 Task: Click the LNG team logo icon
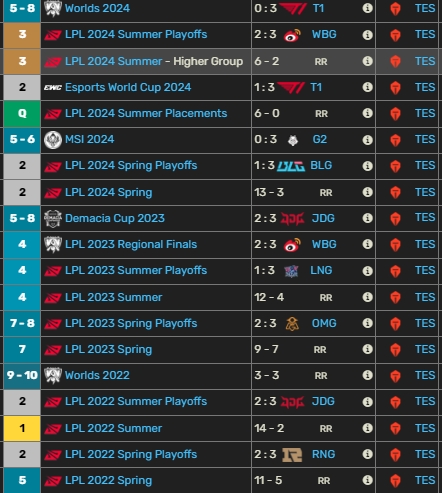(291, 271)
